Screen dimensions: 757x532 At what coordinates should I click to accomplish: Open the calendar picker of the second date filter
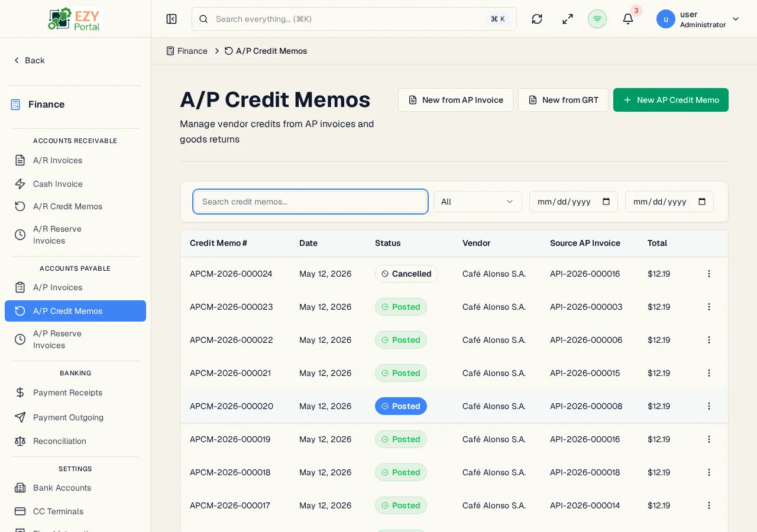702,202
